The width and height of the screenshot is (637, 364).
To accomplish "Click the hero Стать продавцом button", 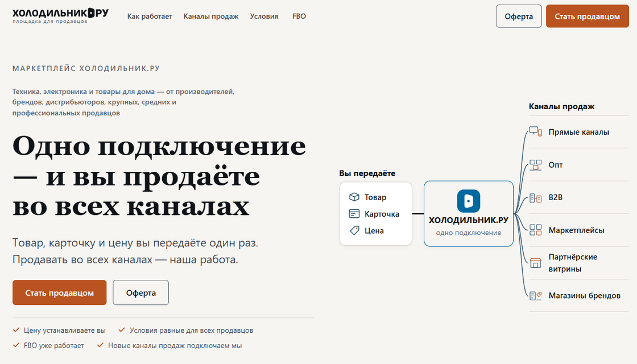I will coord(59,292).
